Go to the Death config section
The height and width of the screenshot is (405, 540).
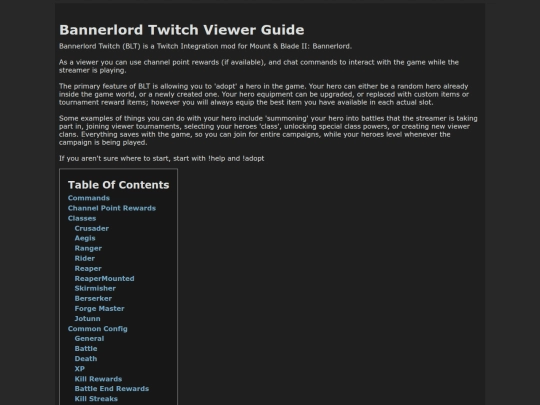[86, 359]
